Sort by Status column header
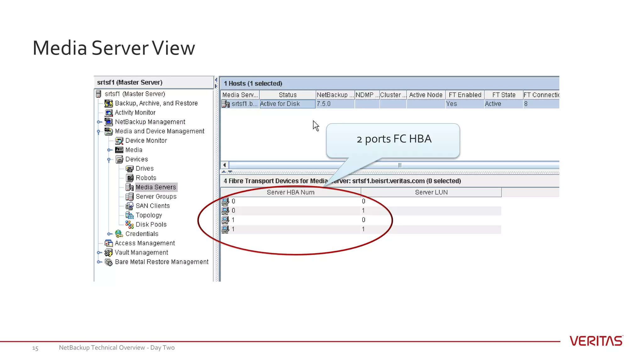Image resolution: width=644 pixels, height=362 pixels. pyautogui.click(x=288, y=95)
